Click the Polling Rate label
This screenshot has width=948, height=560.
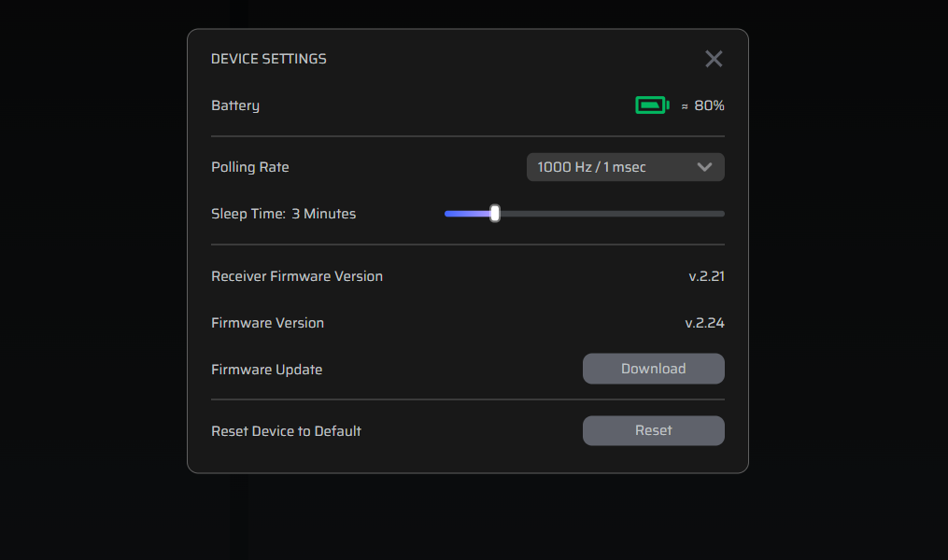pyautogui.click(x=250, y=167)
